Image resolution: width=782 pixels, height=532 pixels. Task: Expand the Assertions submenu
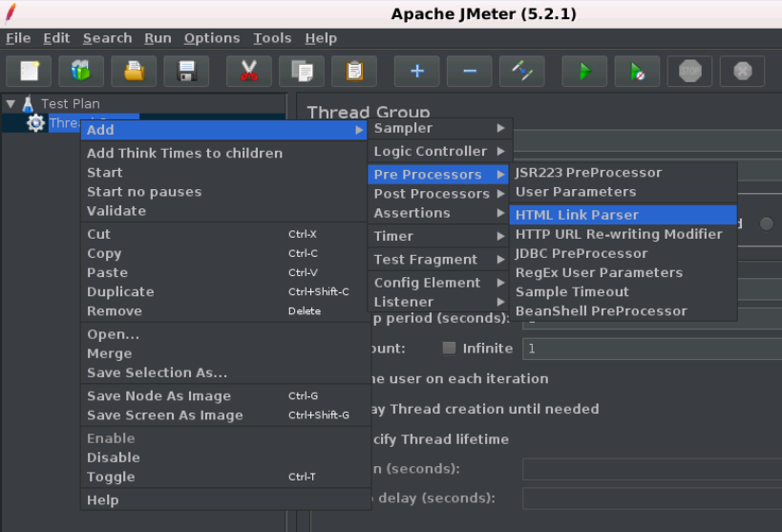(440, 213)
